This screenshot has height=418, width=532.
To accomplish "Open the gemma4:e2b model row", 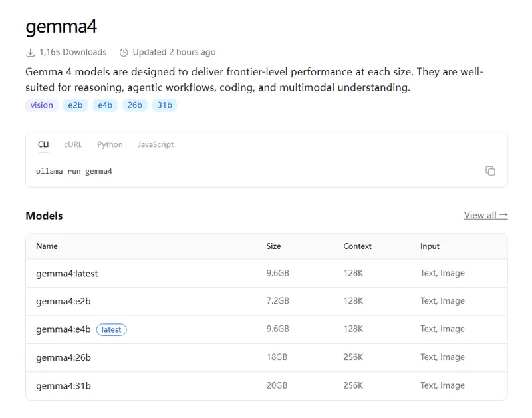I will [x=63, y=301].
